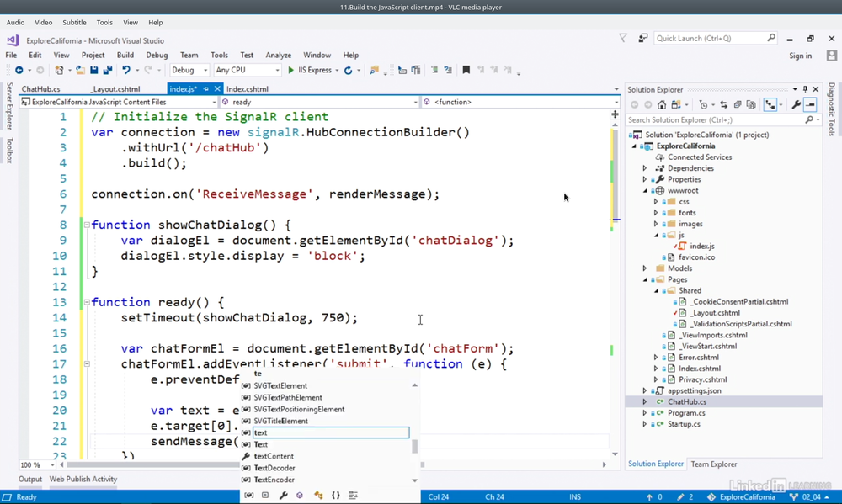Click the Sign in link
Screen dimensions: 842x504
pos(800,56)
